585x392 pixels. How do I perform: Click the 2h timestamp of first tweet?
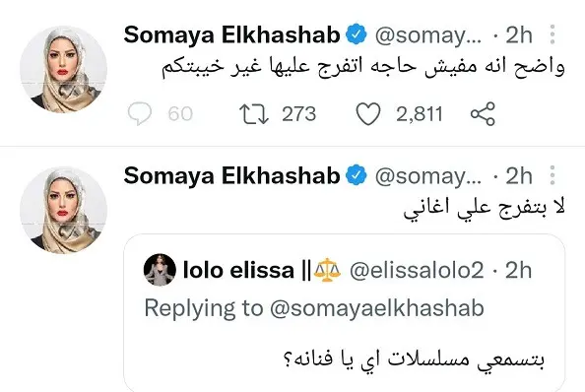[519, 35]
